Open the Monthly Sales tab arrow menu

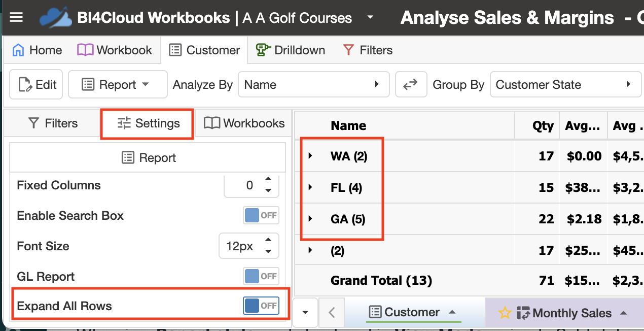[x=624, y=313]
